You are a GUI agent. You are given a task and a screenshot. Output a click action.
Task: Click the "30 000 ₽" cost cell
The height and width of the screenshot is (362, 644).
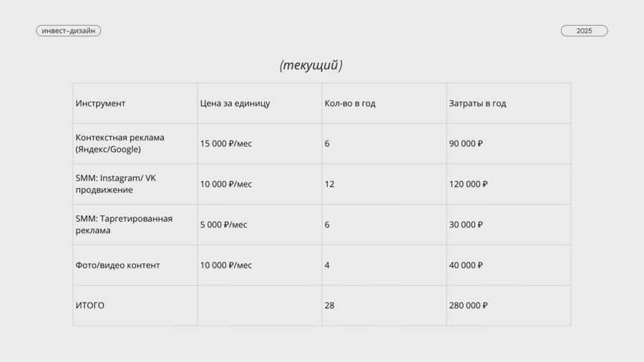[466, 225]
